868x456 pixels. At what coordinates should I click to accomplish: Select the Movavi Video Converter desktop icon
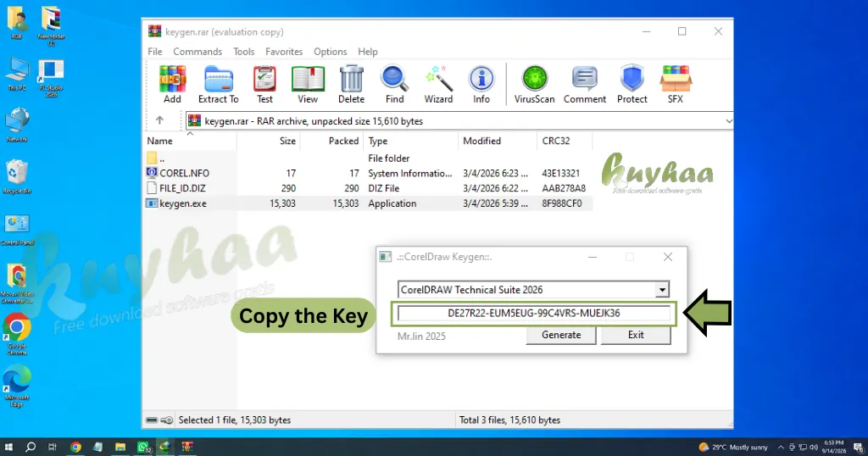click(17, 283)
